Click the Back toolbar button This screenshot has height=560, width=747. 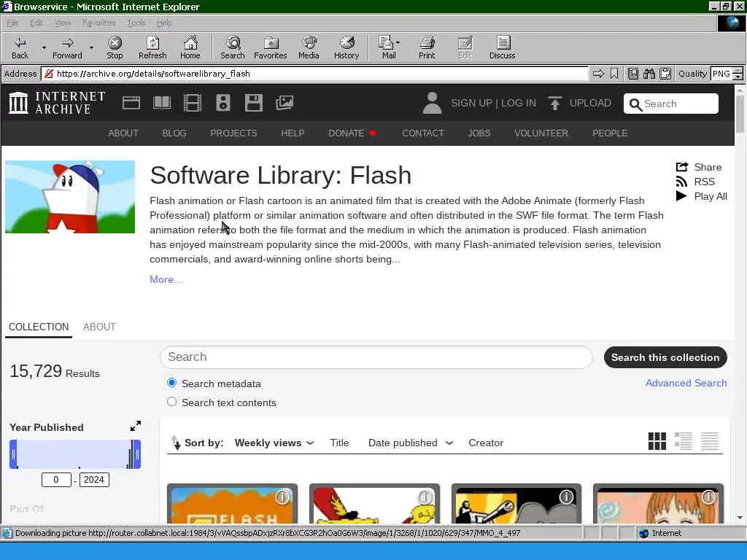[x=20, y=47]
